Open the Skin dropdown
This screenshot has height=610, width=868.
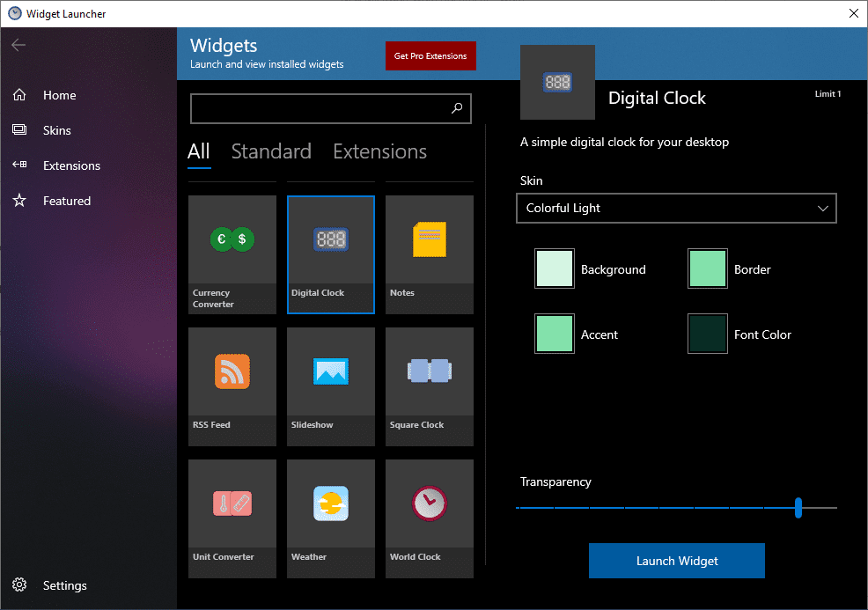tap(676, 208)
